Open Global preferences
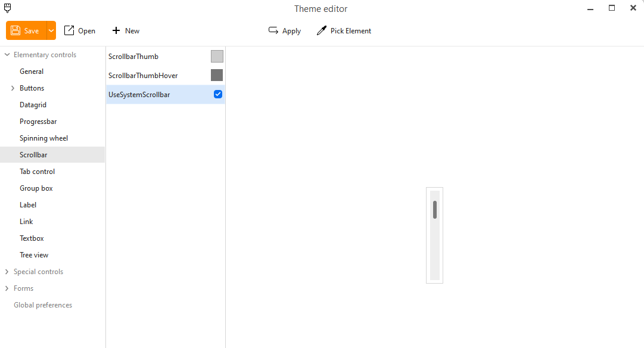 tap(43, 305)
